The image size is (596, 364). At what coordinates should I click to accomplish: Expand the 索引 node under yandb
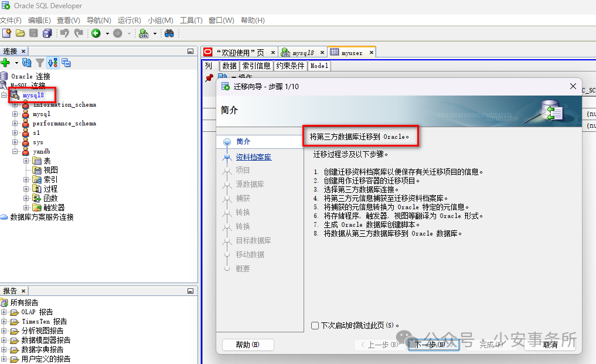tap(26, 179)
